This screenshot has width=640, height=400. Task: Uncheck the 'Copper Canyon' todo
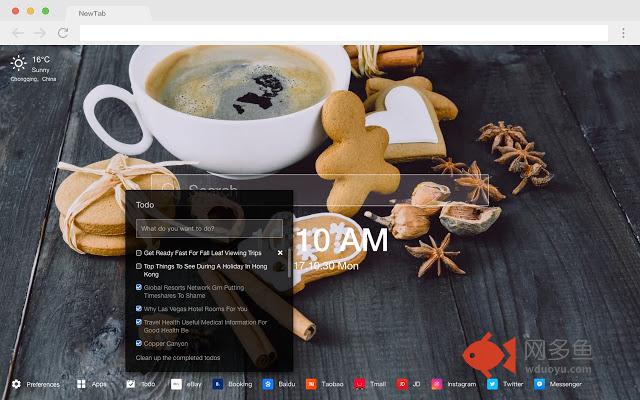(x=139, y=343)
